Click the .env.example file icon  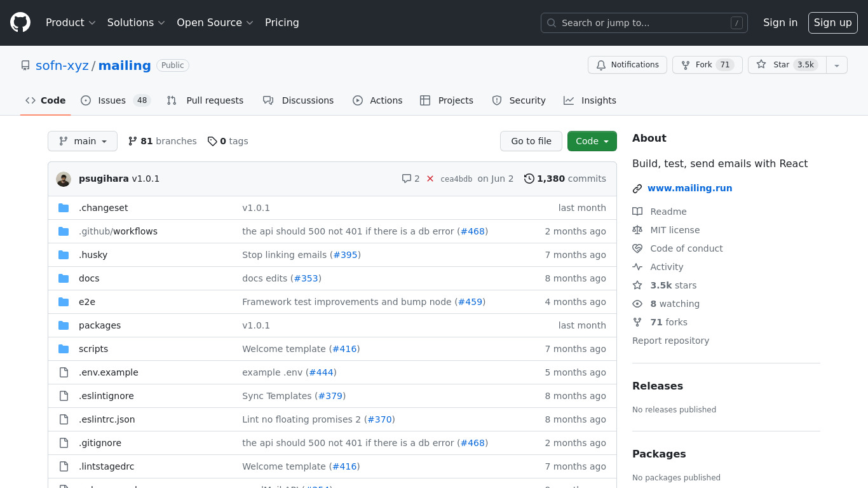[x=64, y=372]
